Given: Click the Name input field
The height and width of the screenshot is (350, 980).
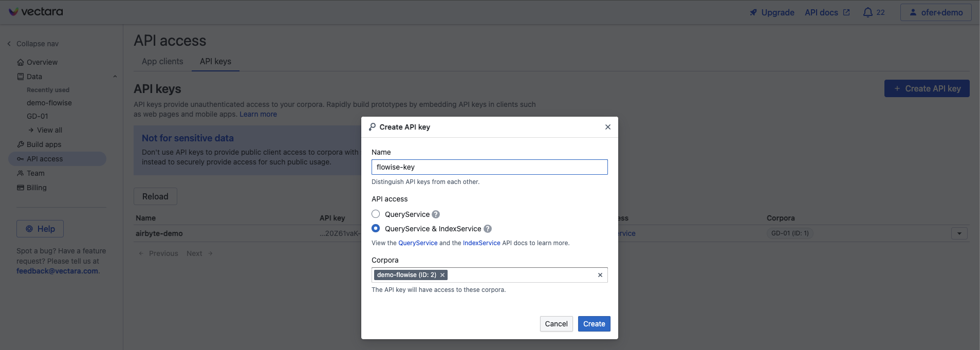Looking at the screenshot, I should tap(489, 167).
